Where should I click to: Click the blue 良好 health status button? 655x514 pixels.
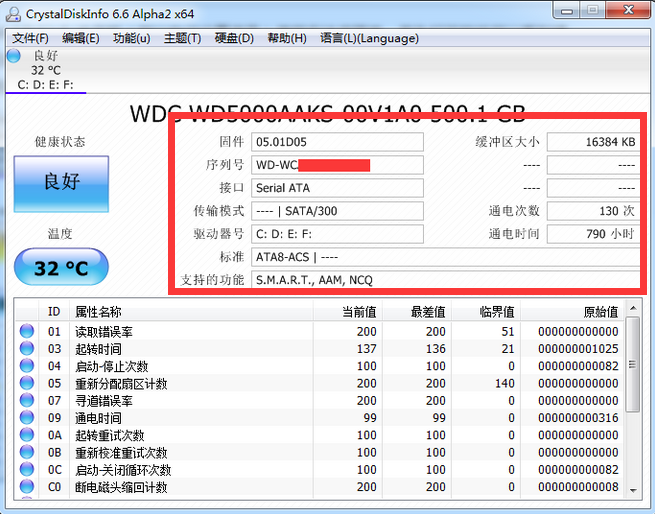coord(61,184)
